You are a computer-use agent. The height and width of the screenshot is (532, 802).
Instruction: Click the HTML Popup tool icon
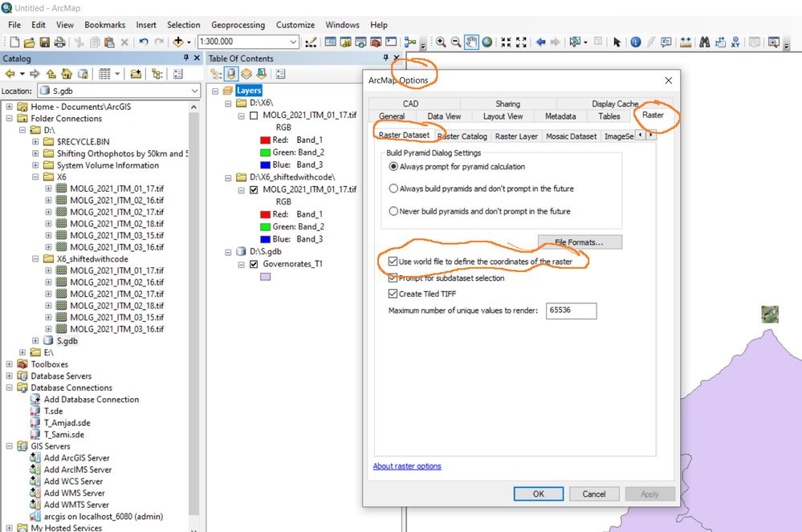coord(666,42)
